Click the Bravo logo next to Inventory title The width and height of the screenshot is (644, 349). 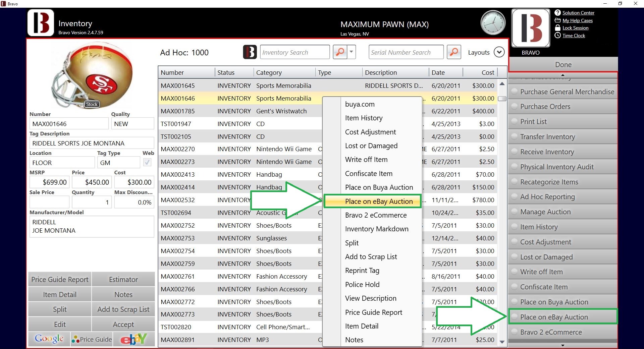tap(41, 23)
